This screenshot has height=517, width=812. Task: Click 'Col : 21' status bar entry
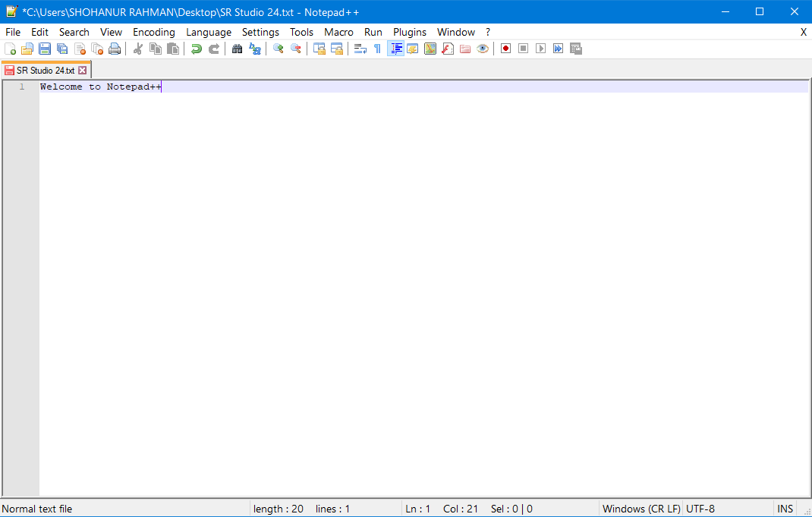[461, 509]
